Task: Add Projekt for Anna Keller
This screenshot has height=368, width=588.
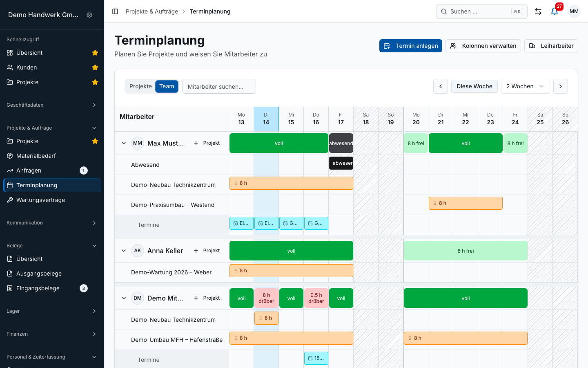Action: (x=207, y=251)
